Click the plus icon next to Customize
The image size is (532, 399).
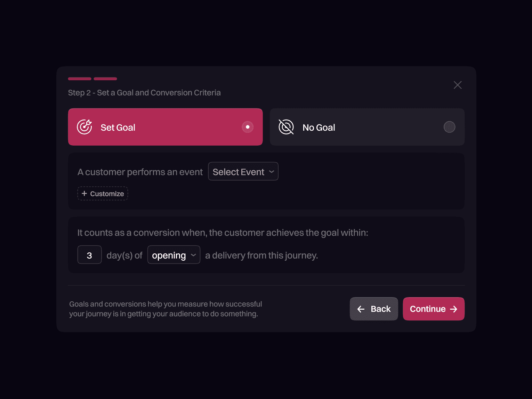pos(84,193)
